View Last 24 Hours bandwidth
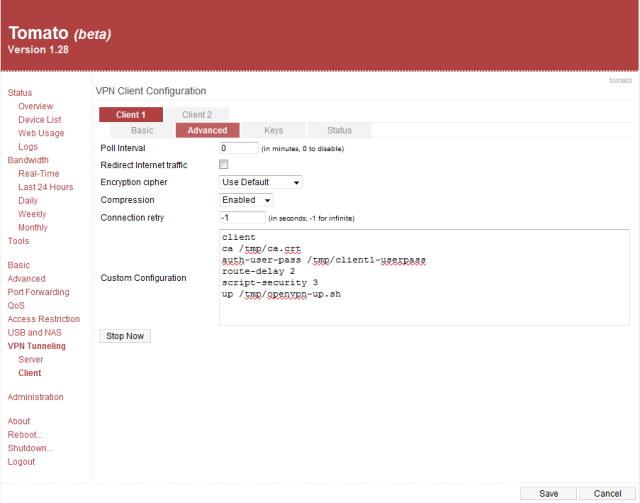The image size is (640, 503). 46,187
